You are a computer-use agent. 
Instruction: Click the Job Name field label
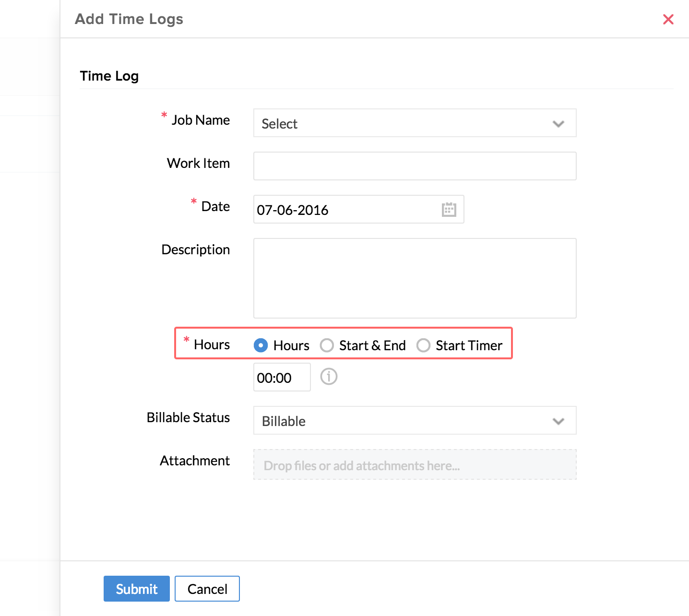(x=201, y=120)
